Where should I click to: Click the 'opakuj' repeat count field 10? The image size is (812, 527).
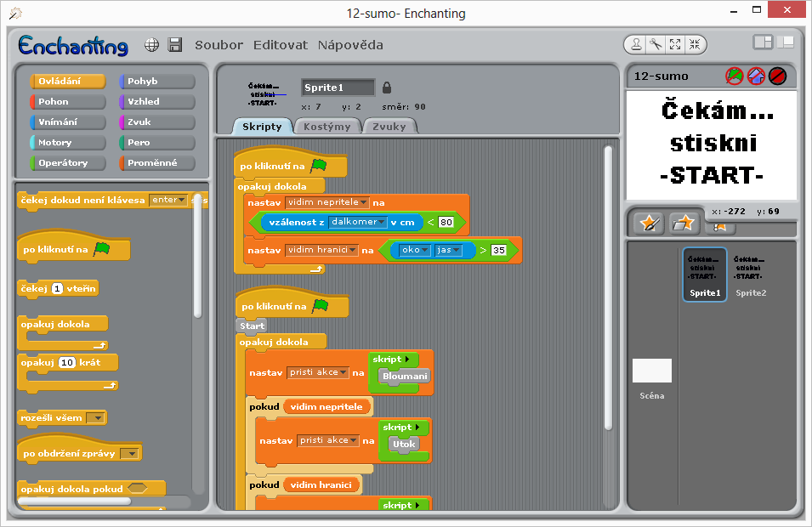(67, 362)
